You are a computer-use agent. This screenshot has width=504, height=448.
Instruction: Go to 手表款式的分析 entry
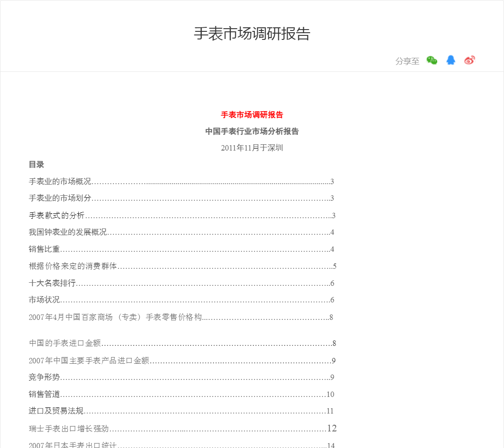(56, 215)
